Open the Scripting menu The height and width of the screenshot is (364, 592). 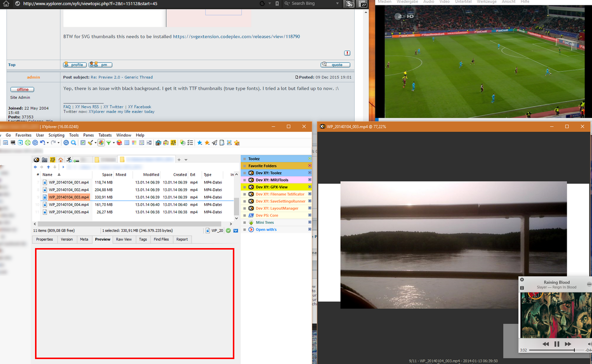point(56,135)
